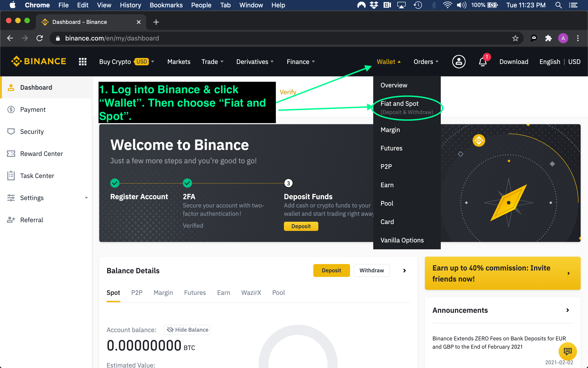This screenshot has width=588, height=368.
Task: Open Dropbox icon in menu bar
Action: [x=374, y=5]
